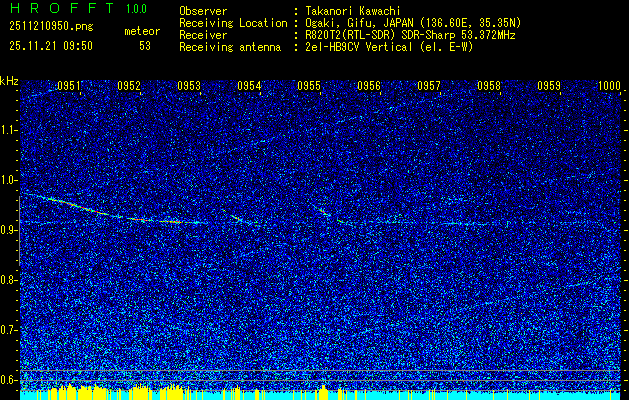Click the 2511210950.png filename
Image resolution: width=629 pixels, height=400 pixels.
coord(51,27)
